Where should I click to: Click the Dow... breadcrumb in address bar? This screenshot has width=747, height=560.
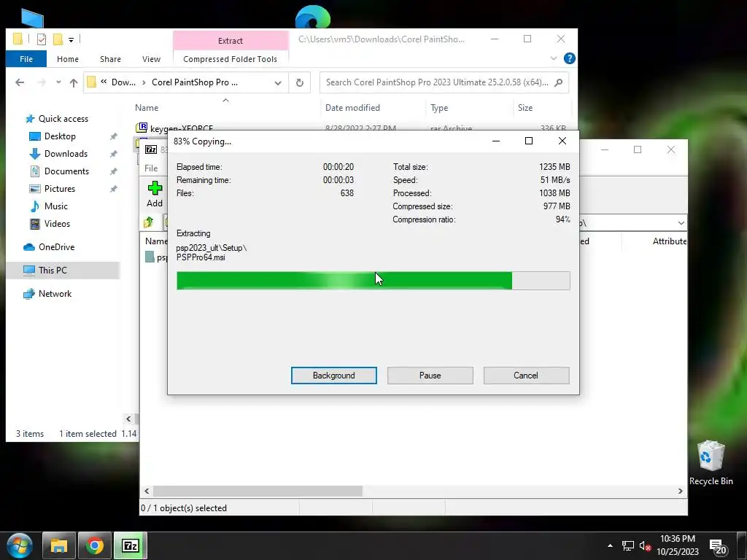pos(123,82)
